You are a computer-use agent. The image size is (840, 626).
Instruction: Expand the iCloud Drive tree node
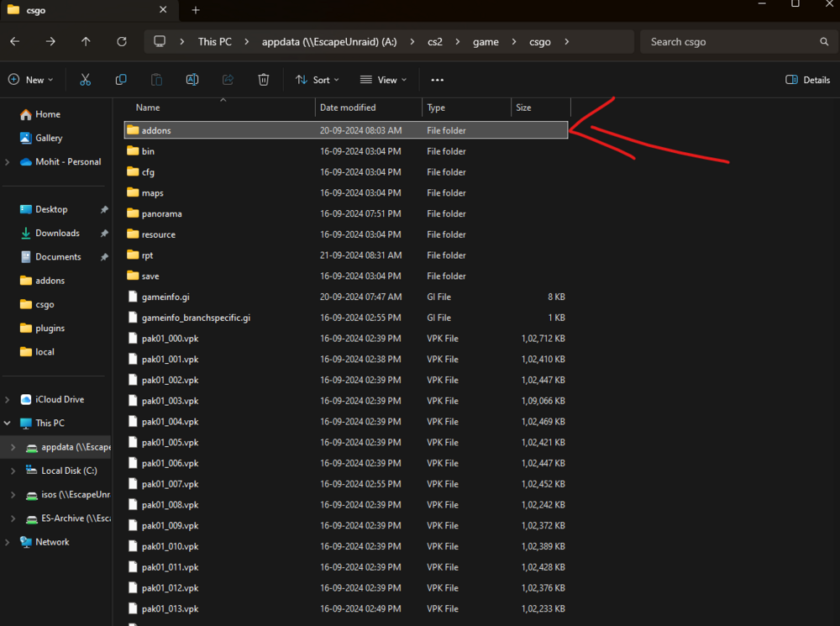8,399
